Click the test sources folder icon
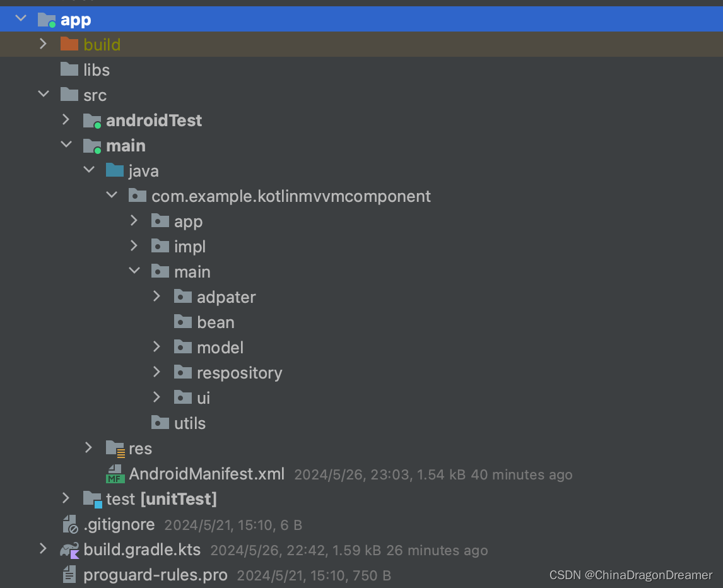Image resolution: width=723 pixels, height=588 pixels. (x=92, y=498)
